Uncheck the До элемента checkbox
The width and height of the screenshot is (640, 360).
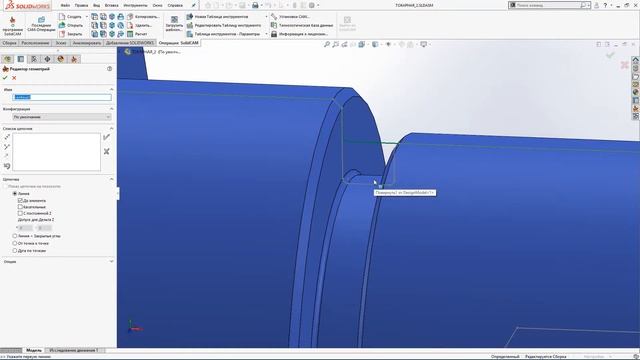coord(20,200)
